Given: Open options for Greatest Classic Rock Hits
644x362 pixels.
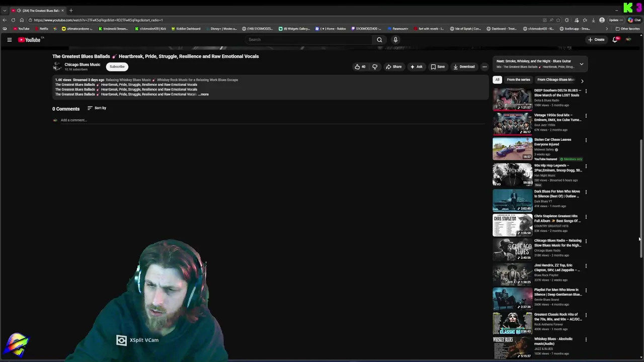Looking at the screenshot, I should point(586,315).
